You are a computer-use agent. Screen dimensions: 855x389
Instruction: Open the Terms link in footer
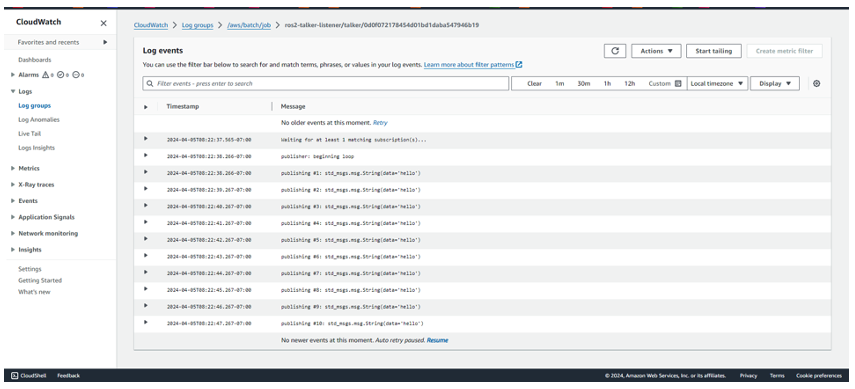(777, 375)
